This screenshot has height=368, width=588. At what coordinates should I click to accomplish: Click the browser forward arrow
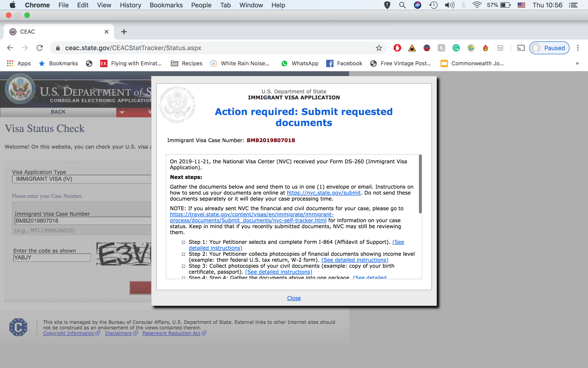(25, 48)
